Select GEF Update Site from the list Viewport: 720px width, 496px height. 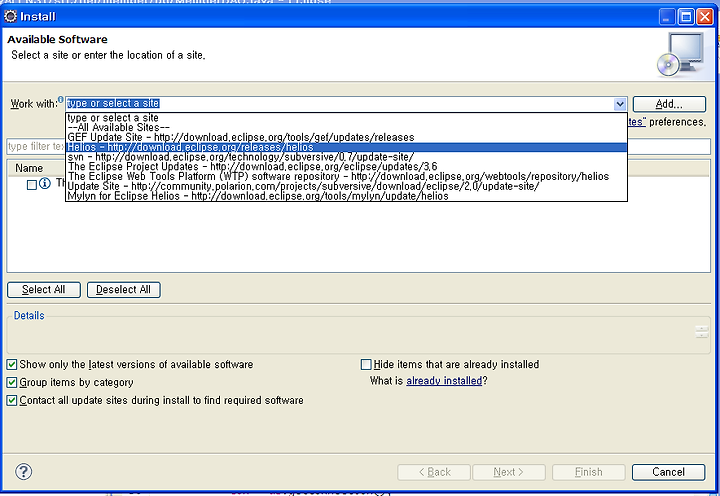[346, 137]
